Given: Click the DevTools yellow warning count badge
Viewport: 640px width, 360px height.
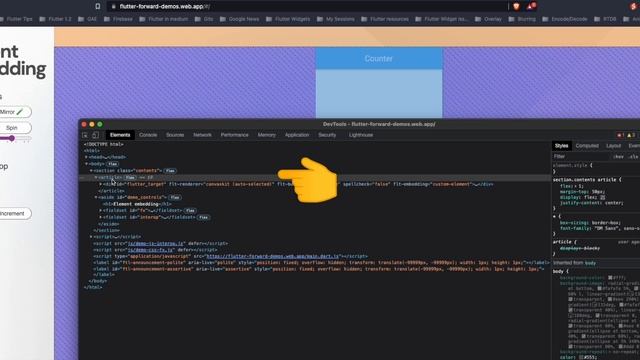Looking at the screenshot, I should (631, 135).
